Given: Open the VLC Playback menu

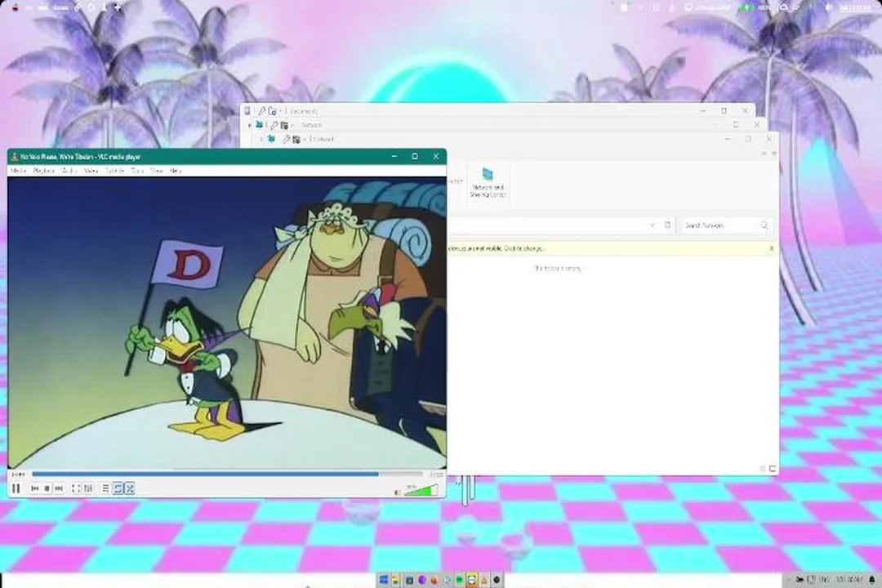Looking at the screenshot, I should pyautogui.click(x=44, y=171).
